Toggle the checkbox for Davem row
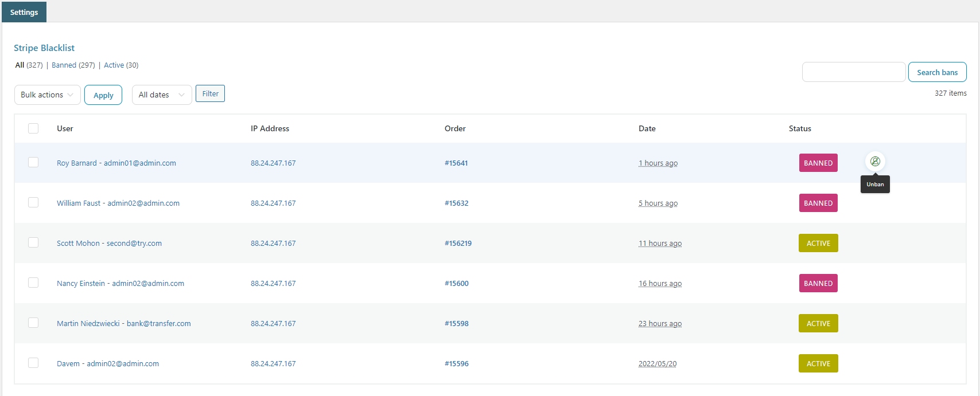 tap(33, 363)
